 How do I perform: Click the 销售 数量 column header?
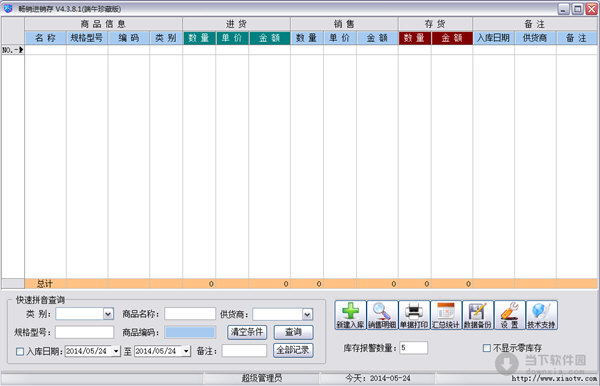point(307,38)
